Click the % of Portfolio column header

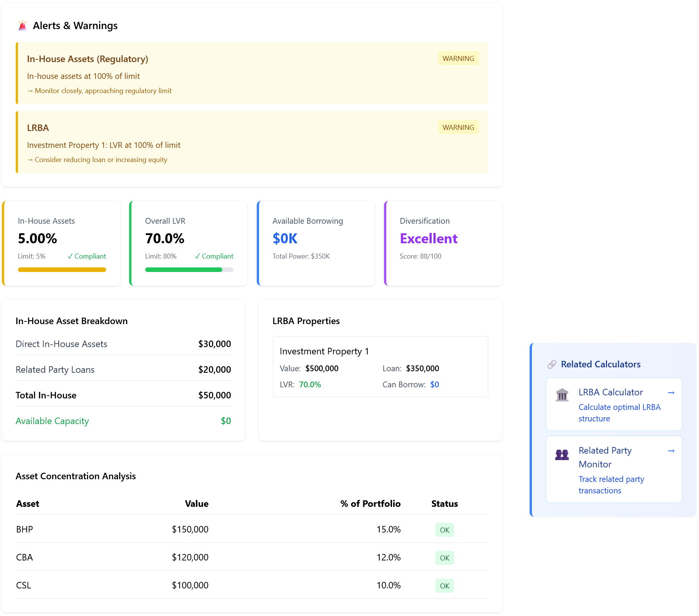pyautogui.click(x=370, y=504)
